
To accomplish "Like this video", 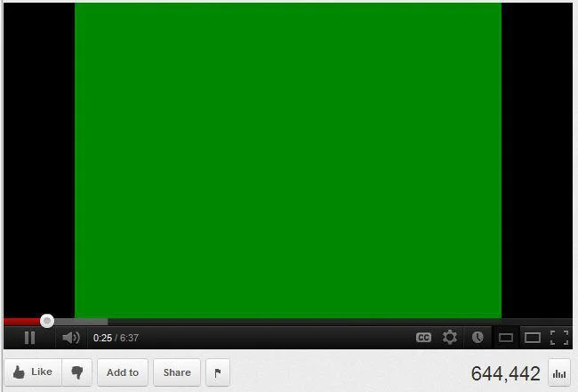I will (33, 372).
